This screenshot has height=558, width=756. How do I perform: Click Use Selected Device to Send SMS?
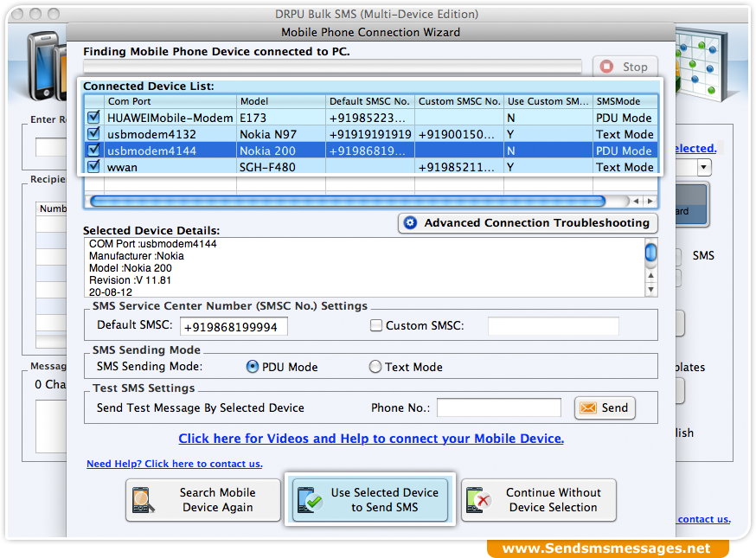click(370, 500)
